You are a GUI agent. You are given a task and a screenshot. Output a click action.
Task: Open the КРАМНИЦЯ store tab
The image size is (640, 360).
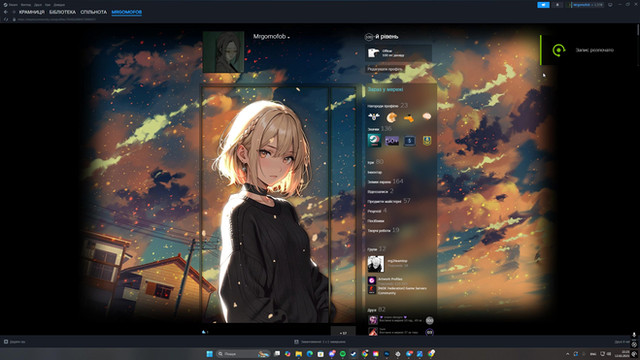31,12
